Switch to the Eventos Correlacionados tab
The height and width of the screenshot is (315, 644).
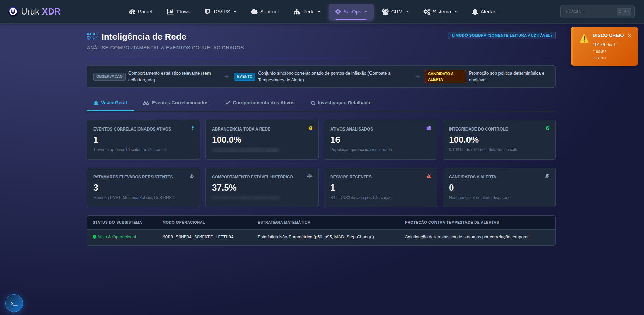pyautogui.click(x=176, y=103)
